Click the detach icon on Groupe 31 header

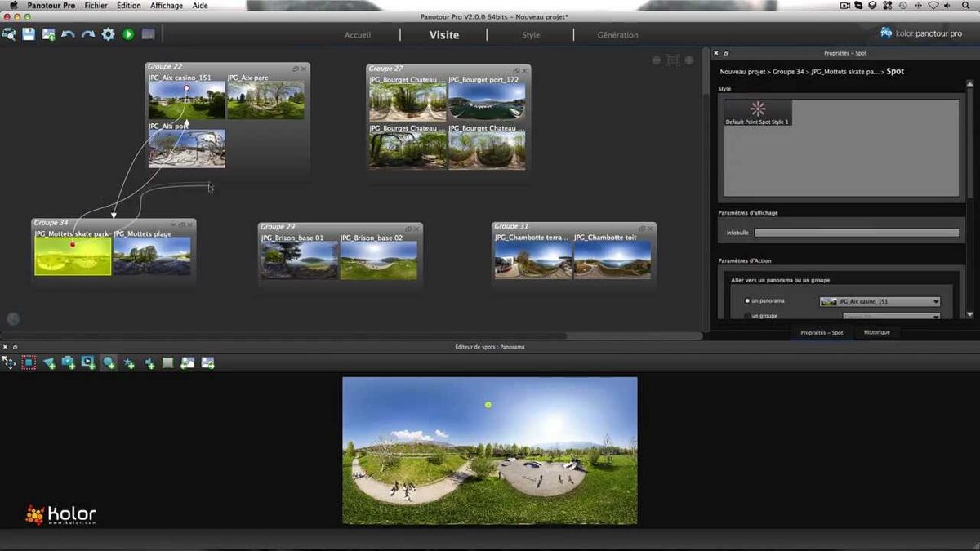click(642, 228)
